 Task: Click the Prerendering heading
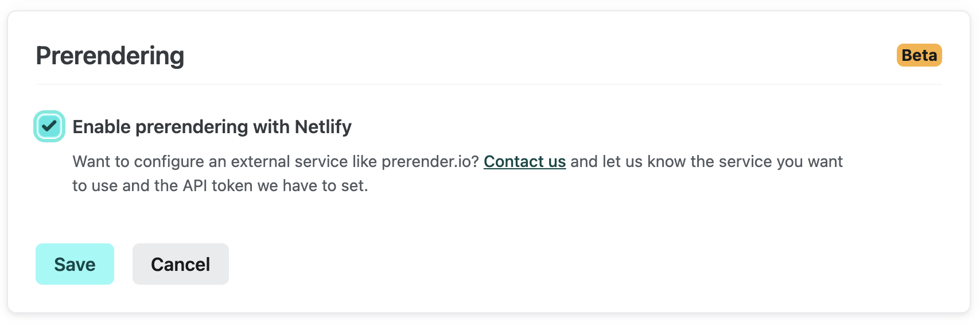click(x=110, y=56)
